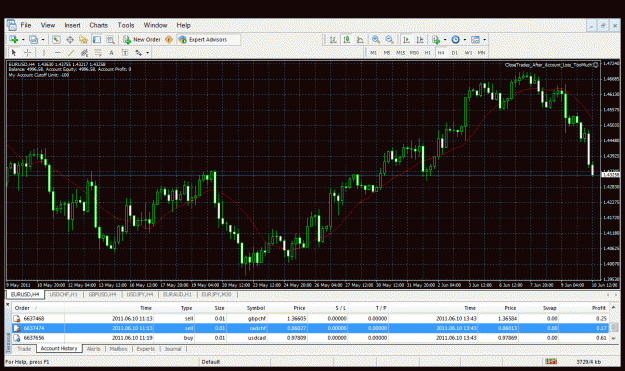Select the Horizontal Line drawing tool
This screenshot has width=625, height=371.
(57, 52)
